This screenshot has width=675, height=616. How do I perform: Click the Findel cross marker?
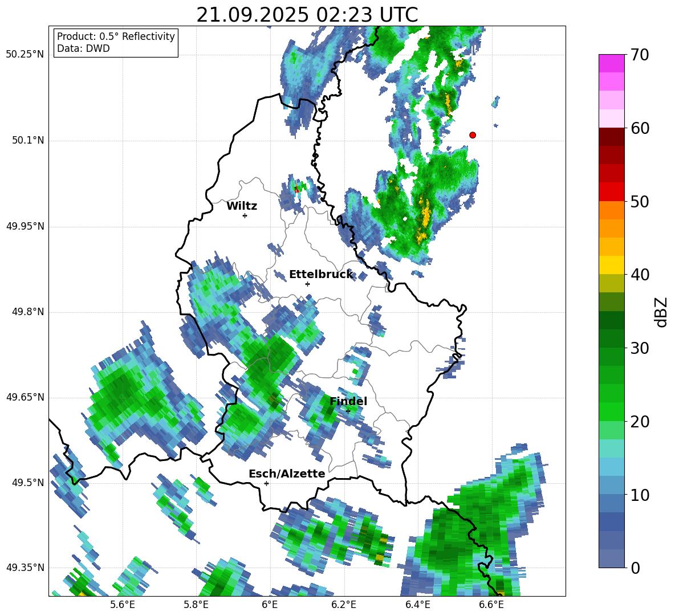[x=348, y=411]
